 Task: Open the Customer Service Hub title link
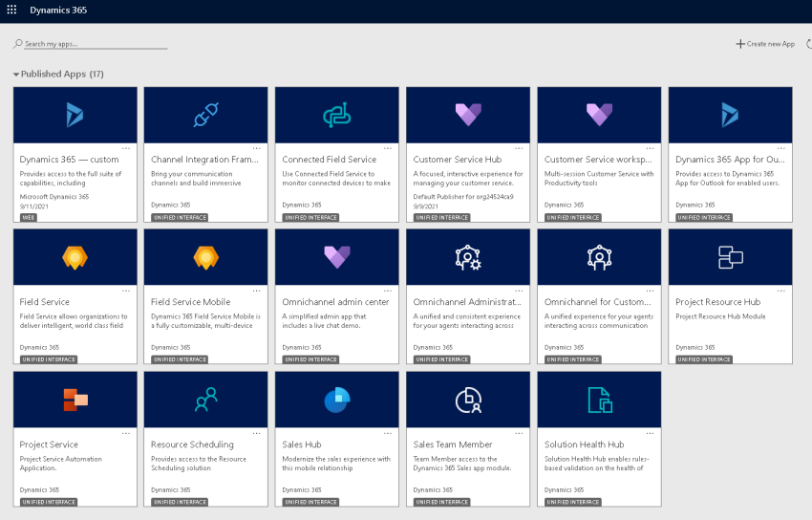pyautogui.click(x=458, y=160)
